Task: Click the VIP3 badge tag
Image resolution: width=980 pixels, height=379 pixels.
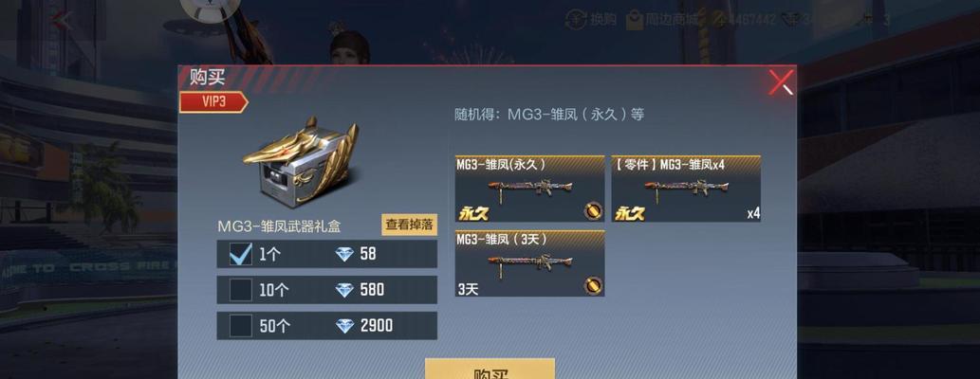Action: coord(213,102)
